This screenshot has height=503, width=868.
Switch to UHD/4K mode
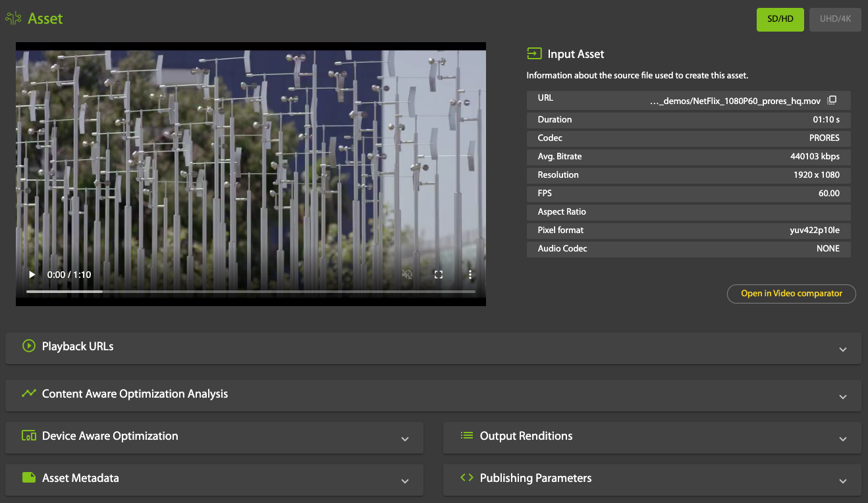coord(835,19)
